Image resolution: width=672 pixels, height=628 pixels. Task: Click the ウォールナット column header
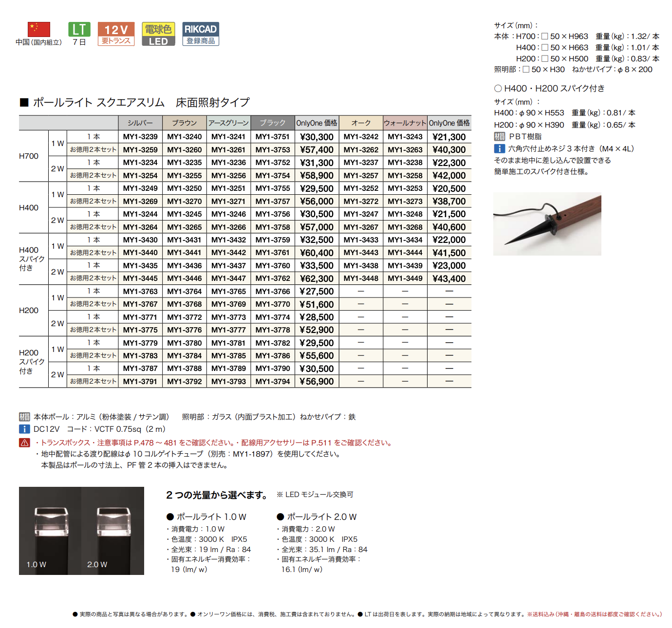[405, 123]
